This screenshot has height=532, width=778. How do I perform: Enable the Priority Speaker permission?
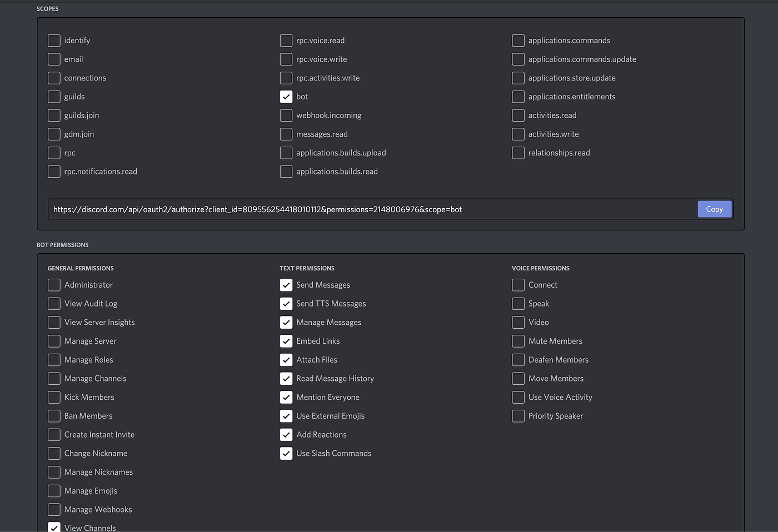518,415
